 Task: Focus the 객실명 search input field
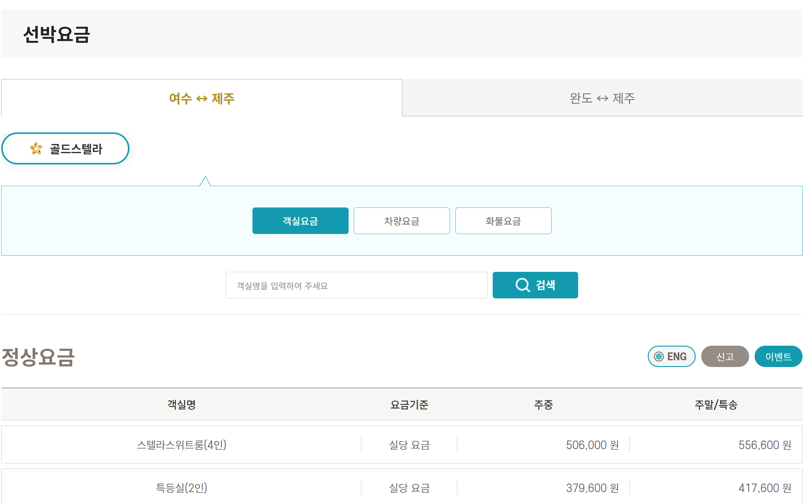click(x=357, y=285)
